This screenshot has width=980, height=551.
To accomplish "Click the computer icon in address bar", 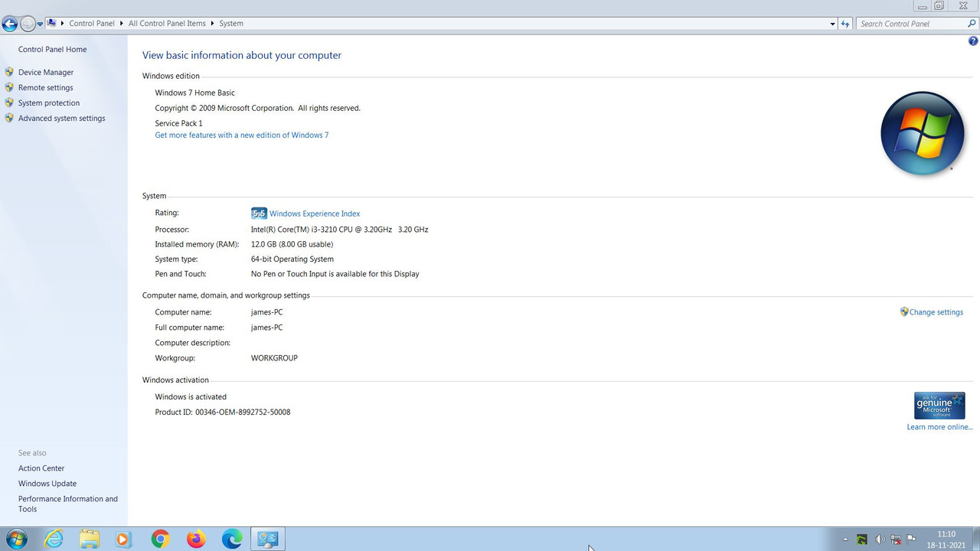I will point(51,23).
